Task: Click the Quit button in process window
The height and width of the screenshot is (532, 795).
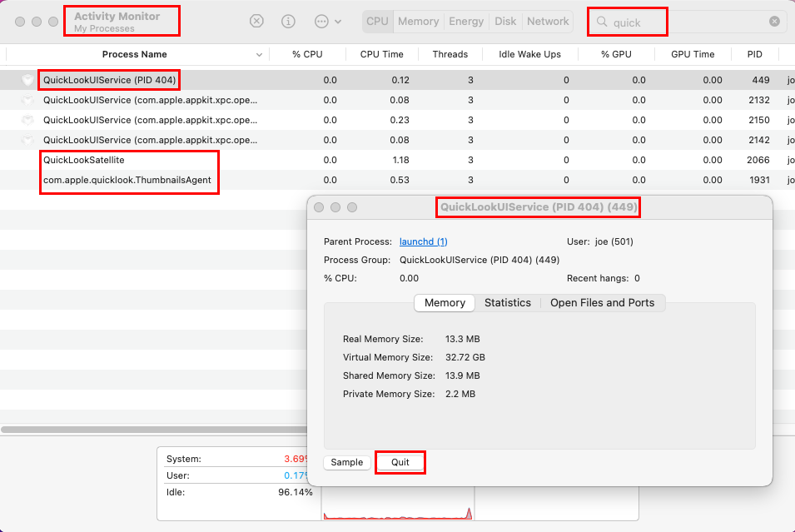Action: (400, 462)
